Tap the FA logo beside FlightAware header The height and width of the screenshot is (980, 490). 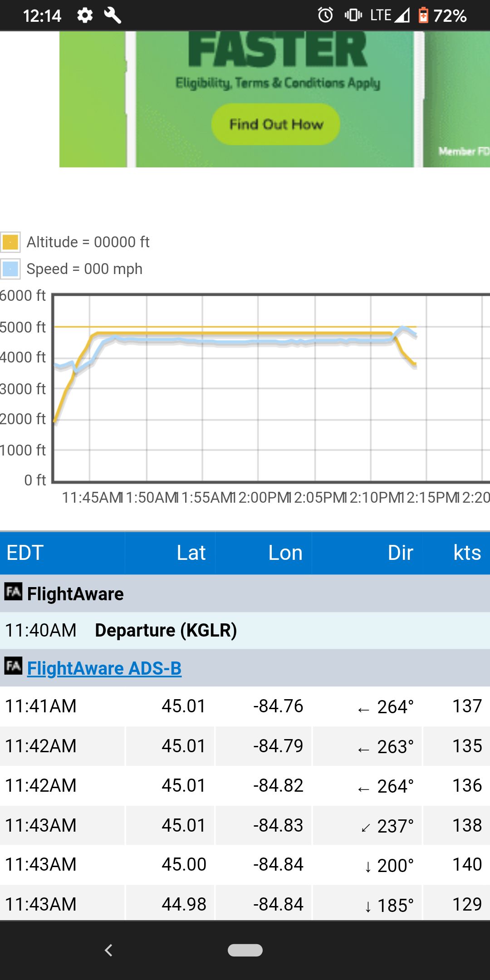tap(13, 592)
